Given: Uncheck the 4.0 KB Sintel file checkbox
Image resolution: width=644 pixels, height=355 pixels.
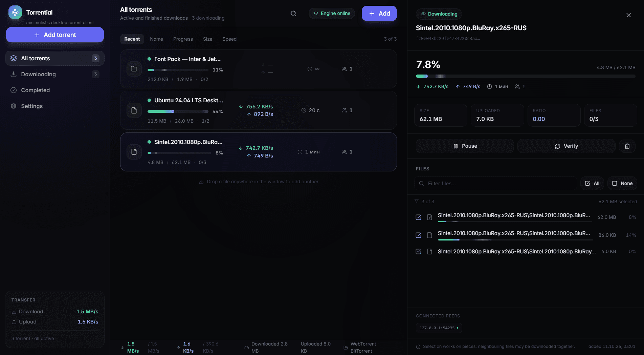Looking at the screenshot, I should pos(419,251).
